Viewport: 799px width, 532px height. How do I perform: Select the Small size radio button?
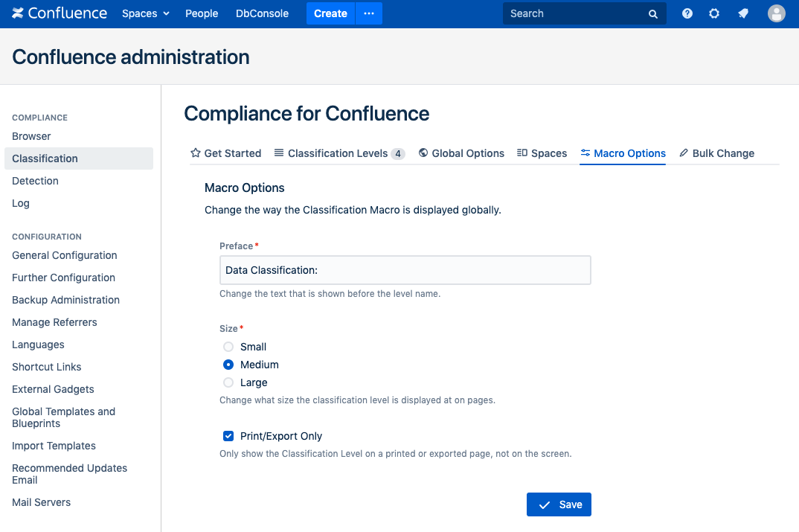coord(228,347)
